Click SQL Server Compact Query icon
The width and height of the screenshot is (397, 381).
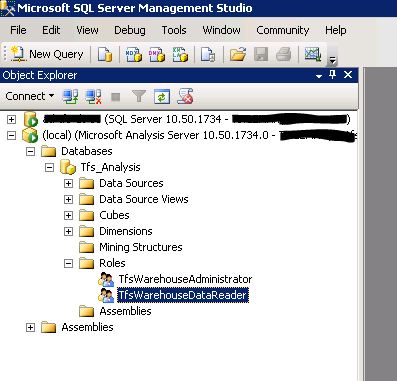(x=208, y=54)
